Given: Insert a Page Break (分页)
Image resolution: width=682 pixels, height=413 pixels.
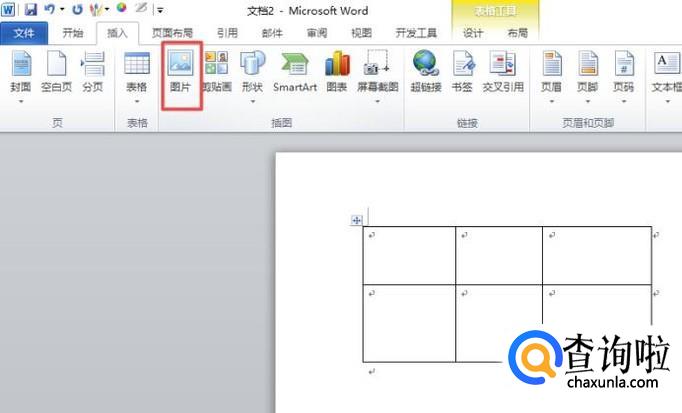Looking at the screenshot, I should click(93, 72).
